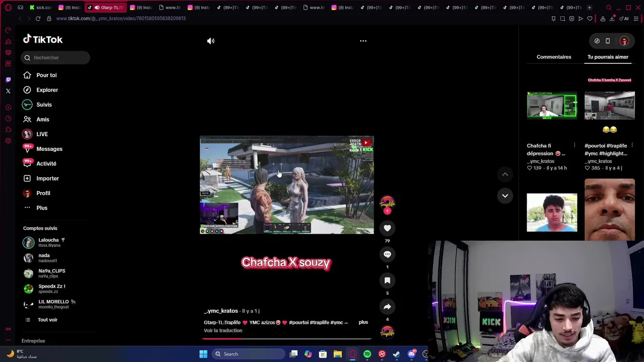Open the Amis page
Image resolution: width=644 pixels, height=362 pixels.
[42, 120]
